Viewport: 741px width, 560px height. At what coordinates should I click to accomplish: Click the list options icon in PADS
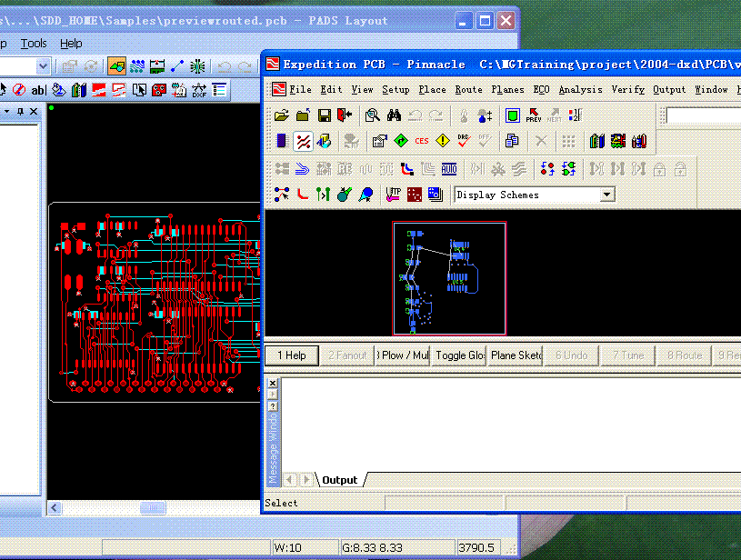click(x=219, y=90)
